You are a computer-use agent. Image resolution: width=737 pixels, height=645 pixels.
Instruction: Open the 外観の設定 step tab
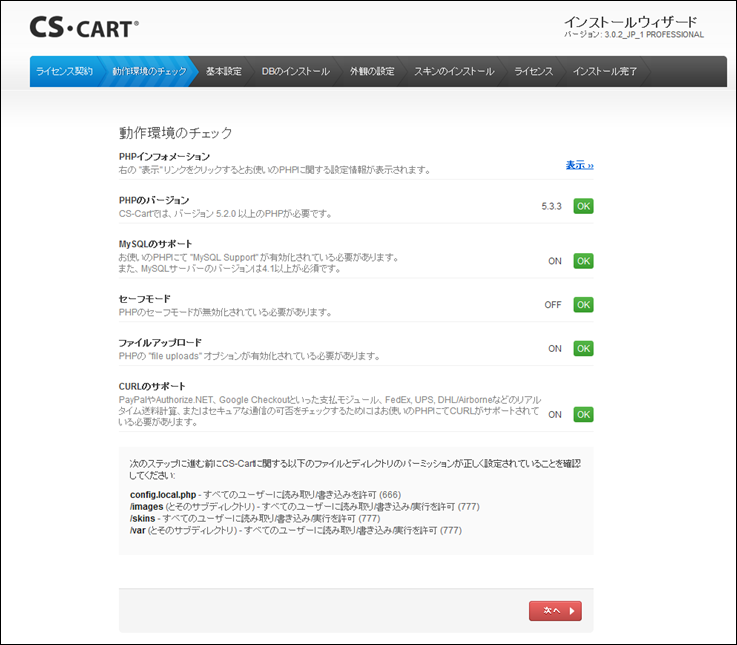(372, 72)
